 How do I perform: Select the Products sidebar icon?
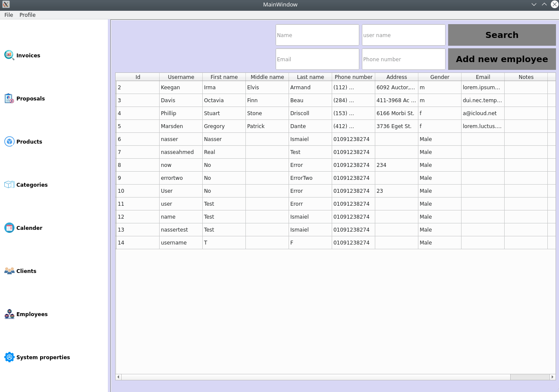(9, 141)
